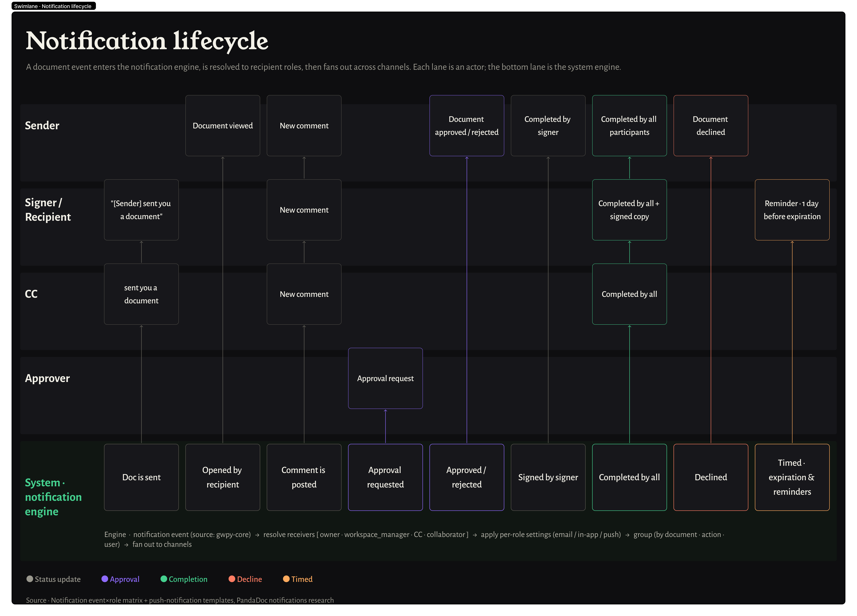Click the "Opened by recipient" engine card
The height and width of the screenshot is (616, 857).
(223, 477)
